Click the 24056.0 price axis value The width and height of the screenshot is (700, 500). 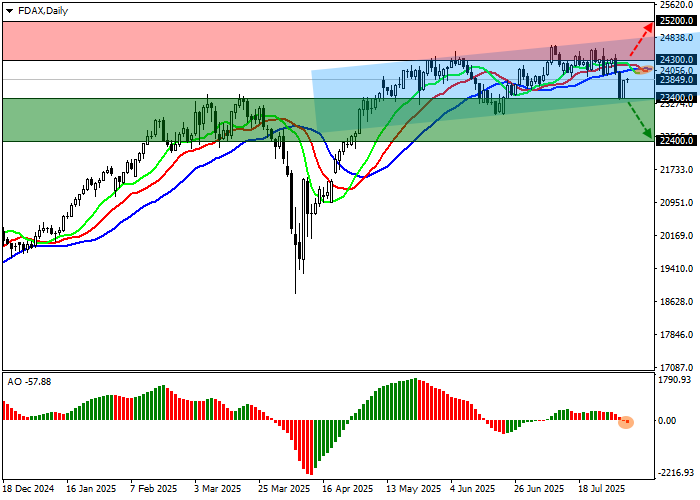click(677, 71)
